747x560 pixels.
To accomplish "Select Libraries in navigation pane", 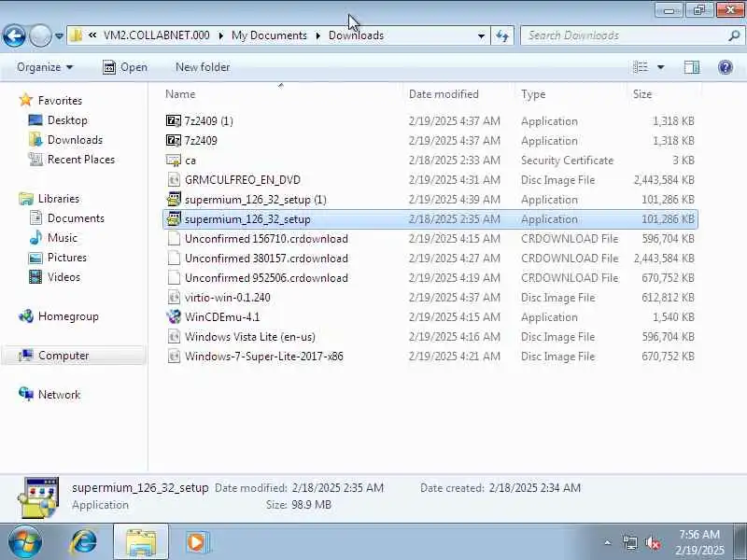I will pos(59,198).
